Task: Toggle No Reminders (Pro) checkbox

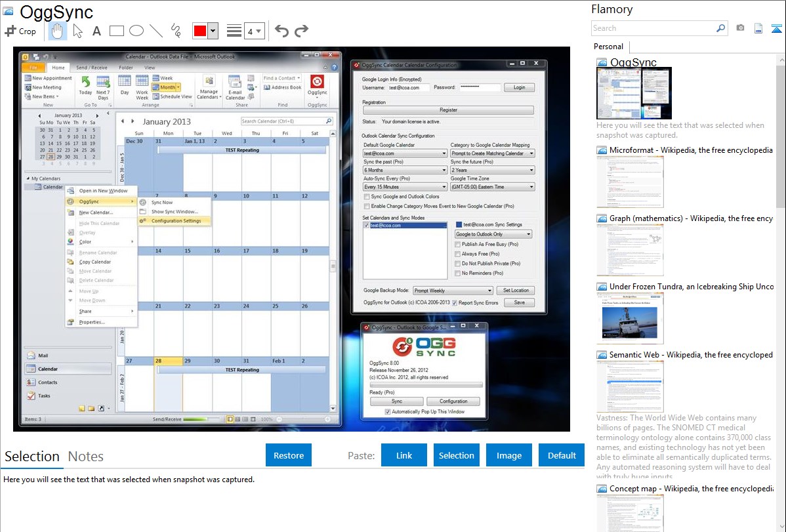Action: [x=458, y=274]
